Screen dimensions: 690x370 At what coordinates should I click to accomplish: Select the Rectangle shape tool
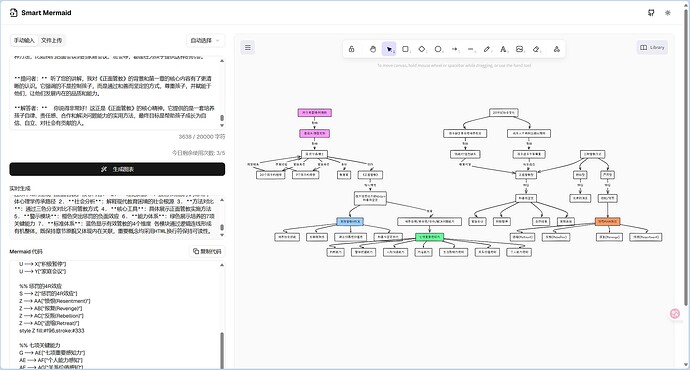pos(406,49)
